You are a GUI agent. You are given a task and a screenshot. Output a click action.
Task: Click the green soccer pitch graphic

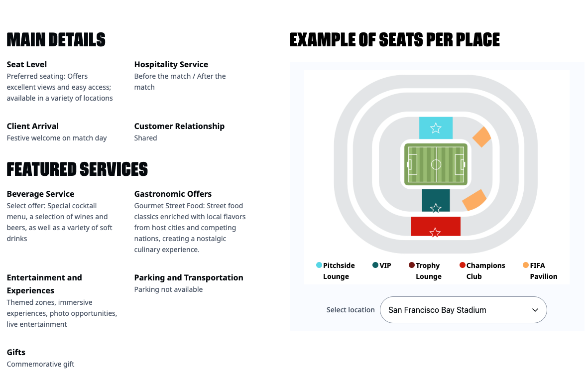pos(436,164)
